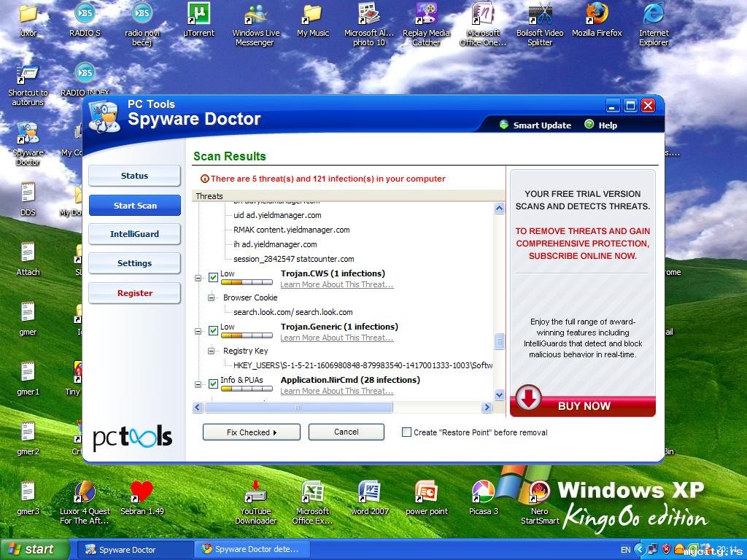747x560 pixels.
Task: Collapse the Browser Cookie node
Action: [x=211, y=297]
